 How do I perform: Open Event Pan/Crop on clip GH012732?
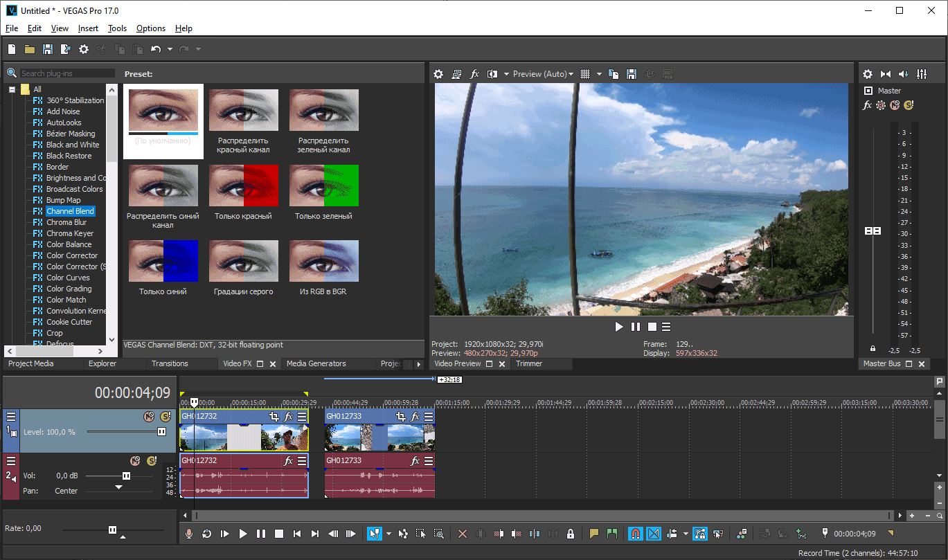pyautogui.click(x=274, y=417)
